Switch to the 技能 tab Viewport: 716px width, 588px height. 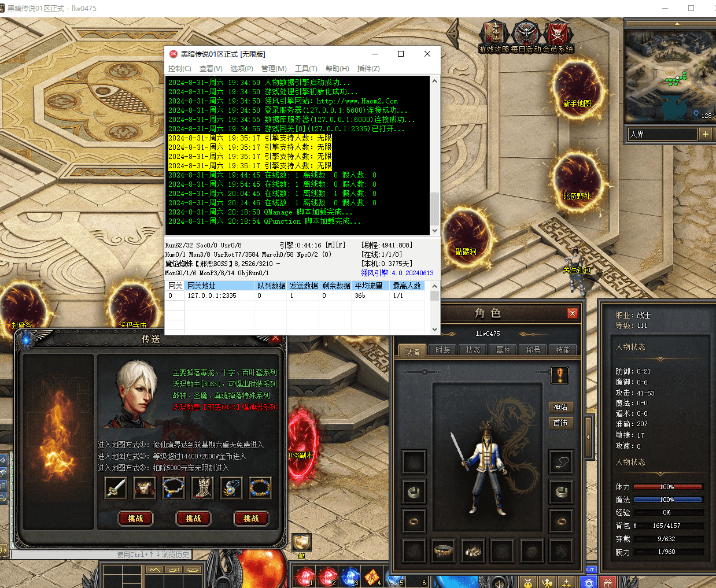coord(563,350)
